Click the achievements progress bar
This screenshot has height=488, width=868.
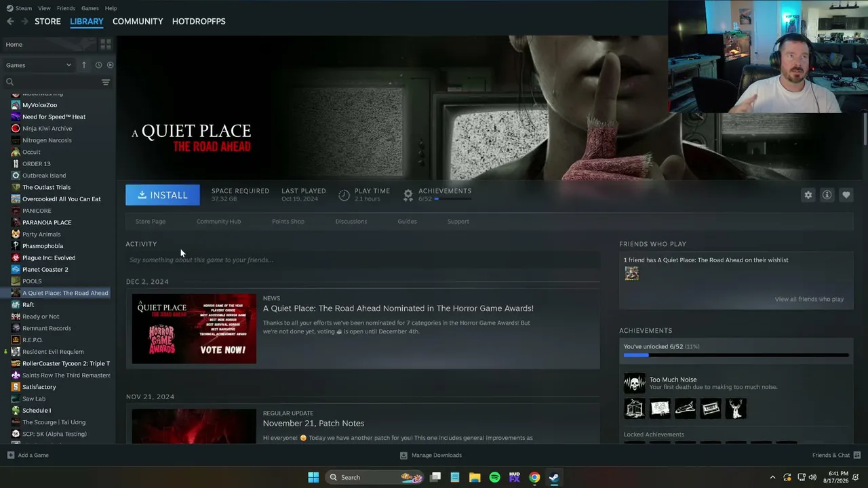click(x=736, y=355)
